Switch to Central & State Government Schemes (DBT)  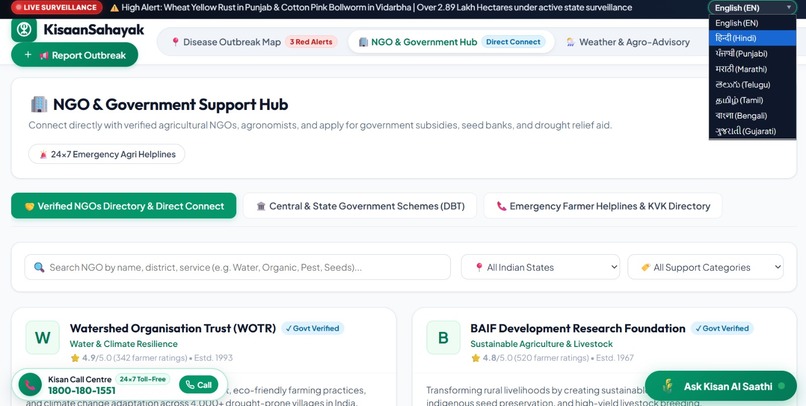click(360, 206)
